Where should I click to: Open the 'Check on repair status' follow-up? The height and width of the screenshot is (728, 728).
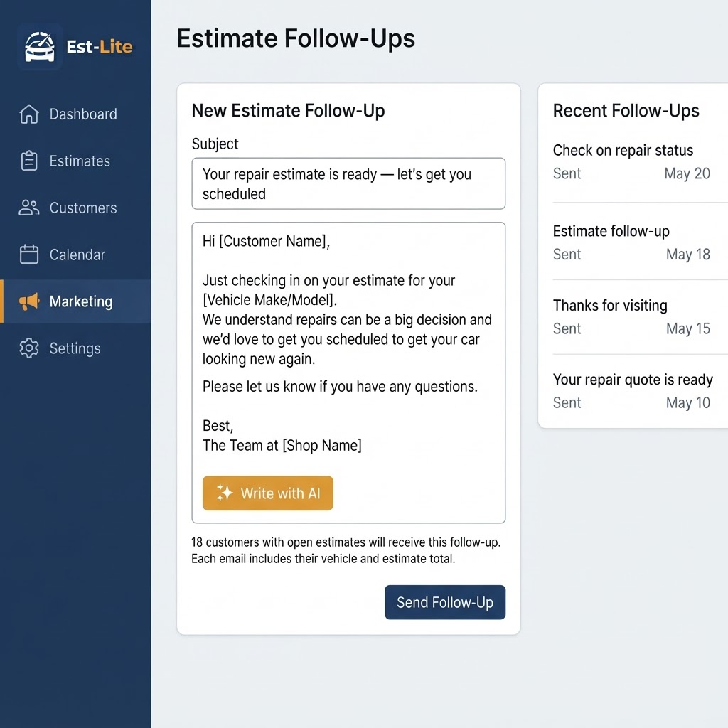(x=623, y=151)
